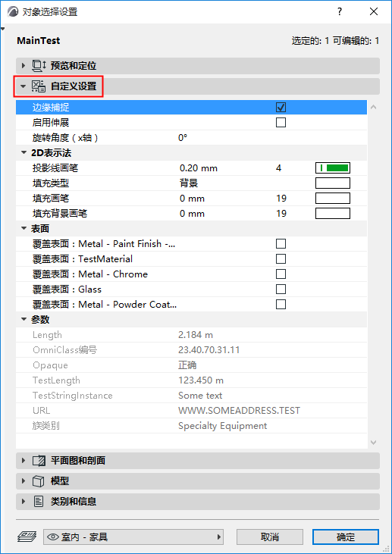Collapse the 自定义设置 panel
Image resolution: width=392 pixels, height=554 pixels.
[24, 86]
